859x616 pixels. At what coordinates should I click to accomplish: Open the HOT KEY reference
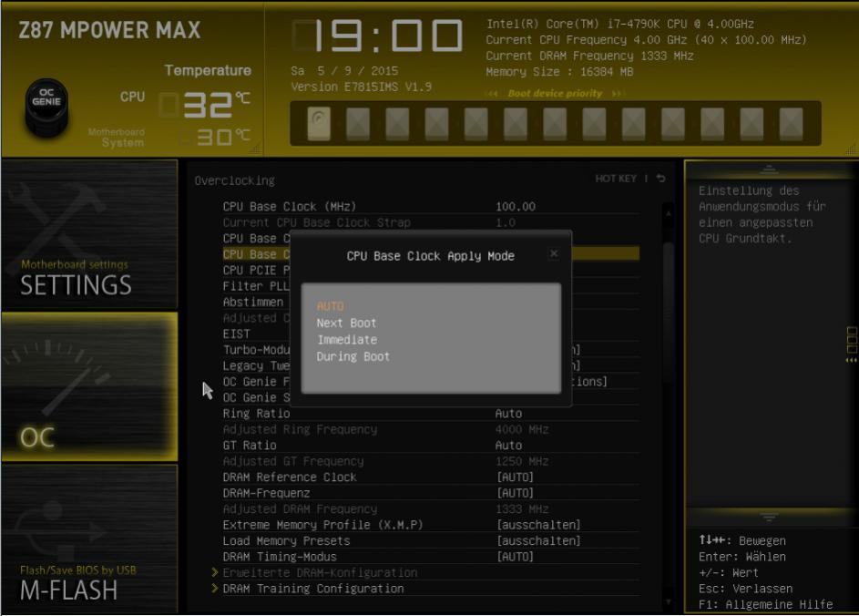616,179
